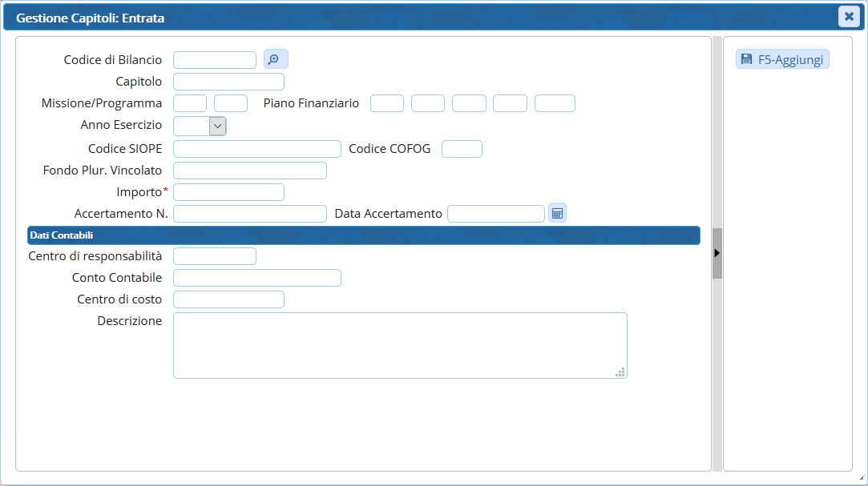Click into the Capitolo text field
The width and height of the screenshot is (868, 486).
(x=228, y=82)
